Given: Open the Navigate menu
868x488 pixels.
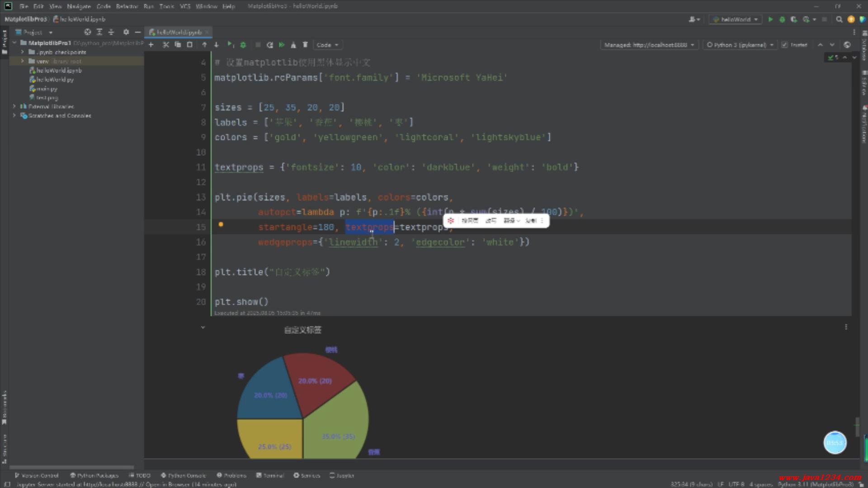Looking at the screenshot, I should [x=79, y=6].
